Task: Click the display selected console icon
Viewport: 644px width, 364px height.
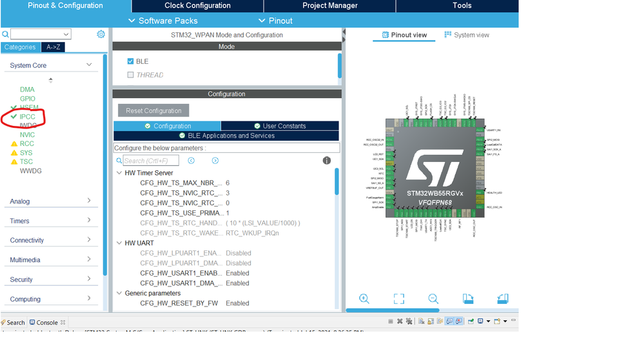Action: click(480, 321)
